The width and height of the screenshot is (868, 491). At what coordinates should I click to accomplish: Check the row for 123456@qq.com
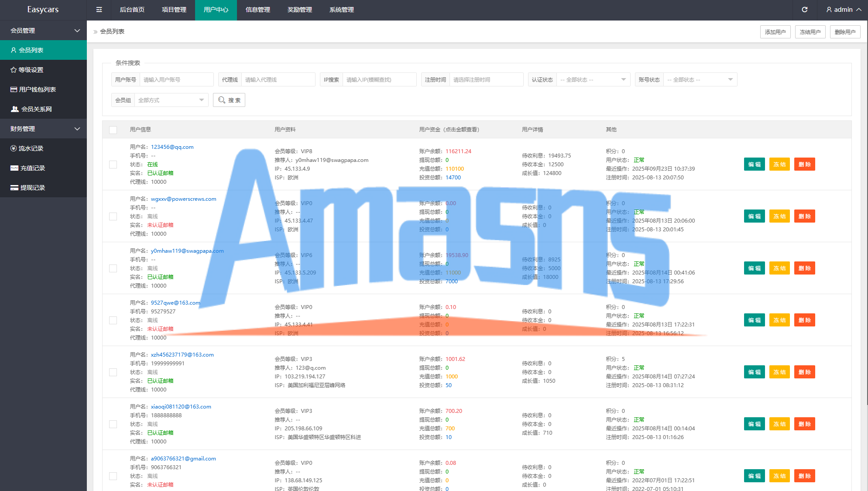[x=113, y=165]
